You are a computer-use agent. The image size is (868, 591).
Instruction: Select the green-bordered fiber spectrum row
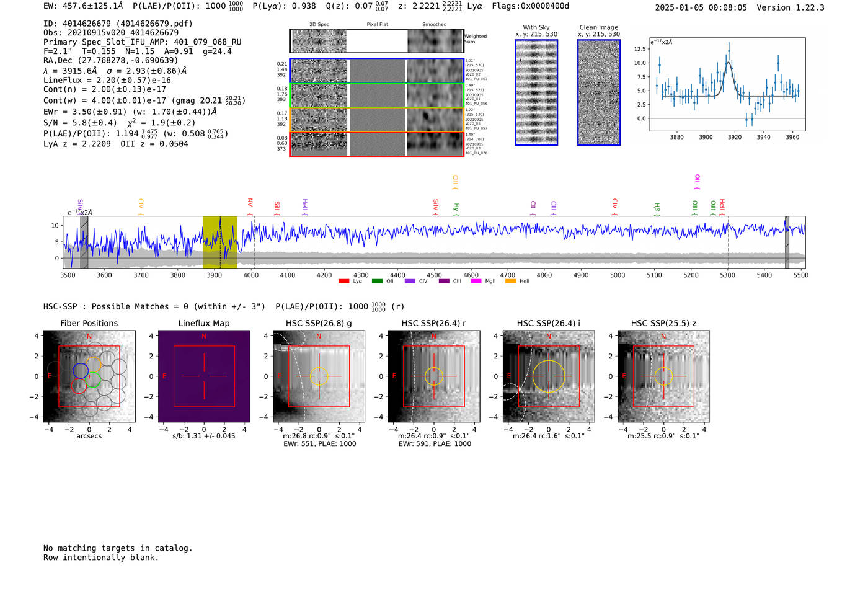[x=376, y=95]
